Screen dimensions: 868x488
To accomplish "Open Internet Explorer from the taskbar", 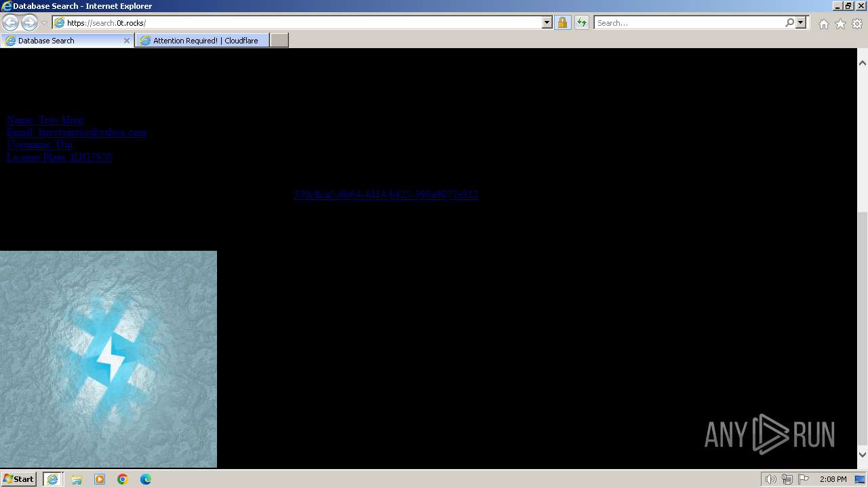I will (53, 479).
